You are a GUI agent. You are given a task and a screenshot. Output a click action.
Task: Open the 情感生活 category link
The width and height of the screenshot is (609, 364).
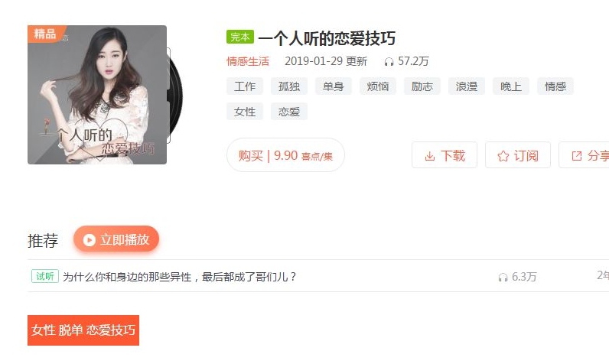248,61
